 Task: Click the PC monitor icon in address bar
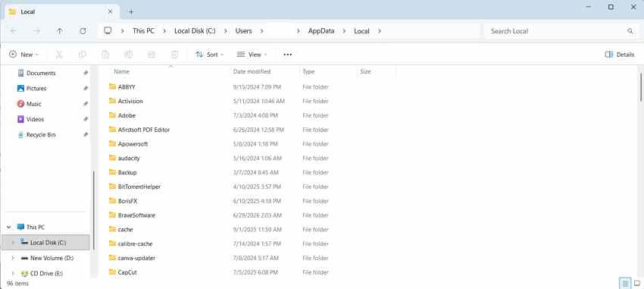108,31
